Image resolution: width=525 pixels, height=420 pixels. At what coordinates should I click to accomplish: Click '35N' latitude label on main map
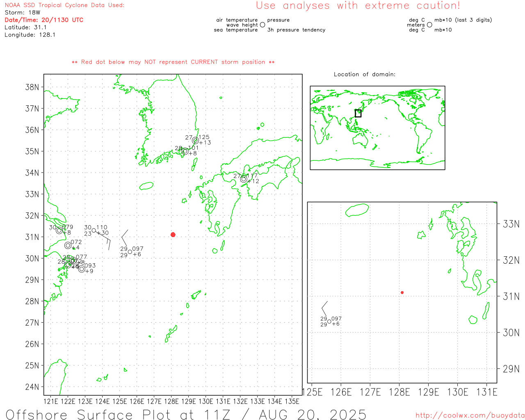(x=32, y=151)
